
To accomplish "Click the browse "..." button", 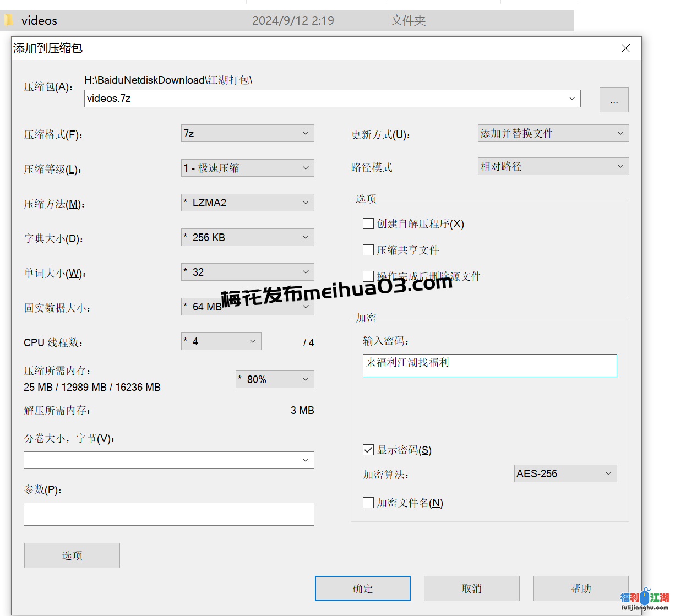I will 614,100.
